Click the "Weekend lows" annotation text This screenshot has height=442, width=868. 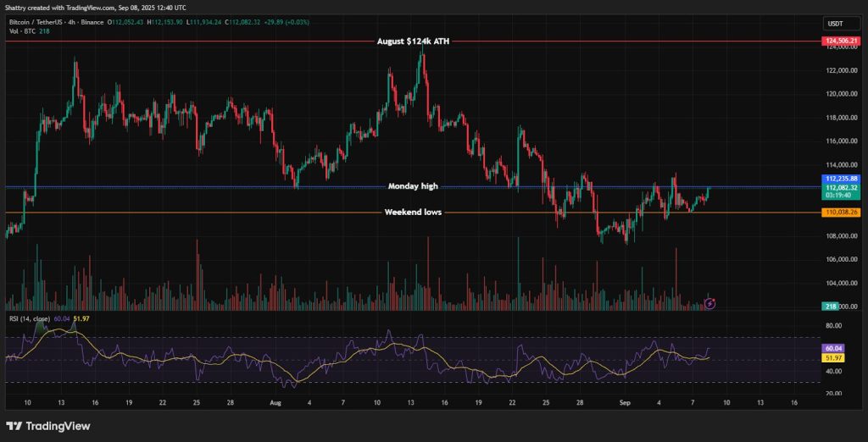[x=413, y=212]
